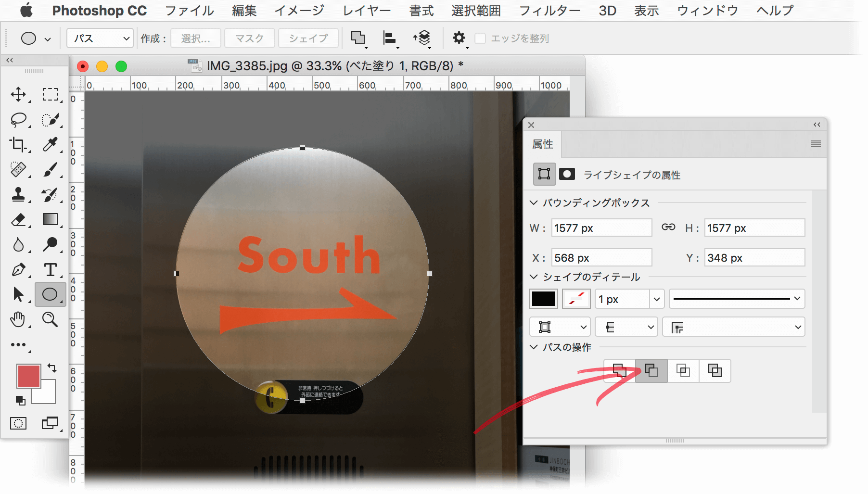
Task: Open the フィルター menu
Action: (x=550, y=10)
